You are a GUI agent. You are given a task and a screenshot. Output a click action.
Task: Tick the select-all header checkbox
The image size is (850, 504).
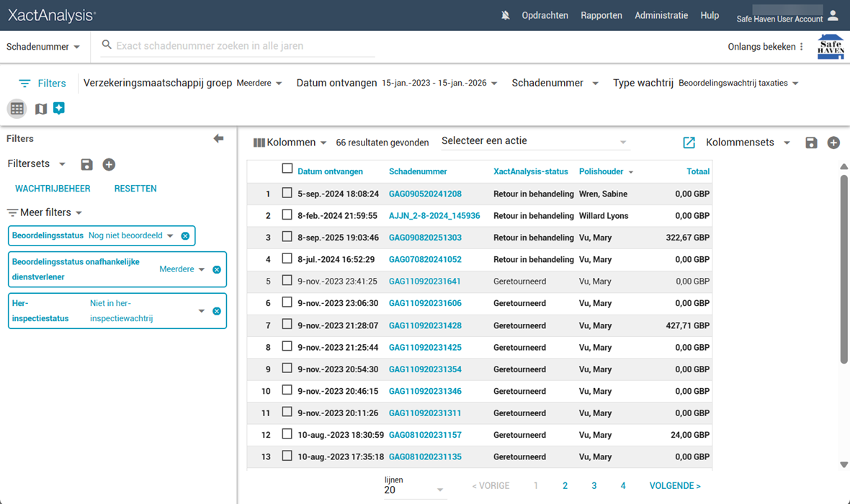287,168
